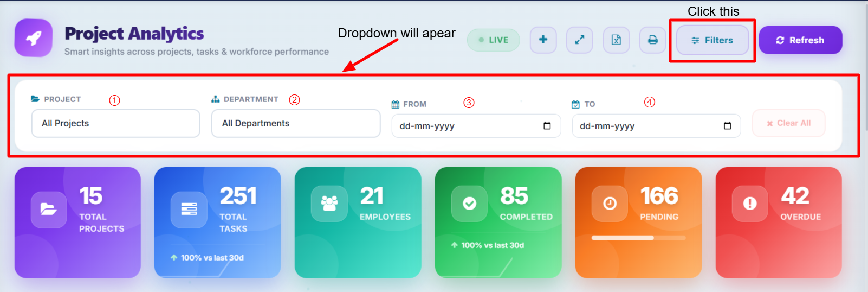Click folder icon on Total Projects card
This screenshot has width=868, height=292.
point(49,209)
